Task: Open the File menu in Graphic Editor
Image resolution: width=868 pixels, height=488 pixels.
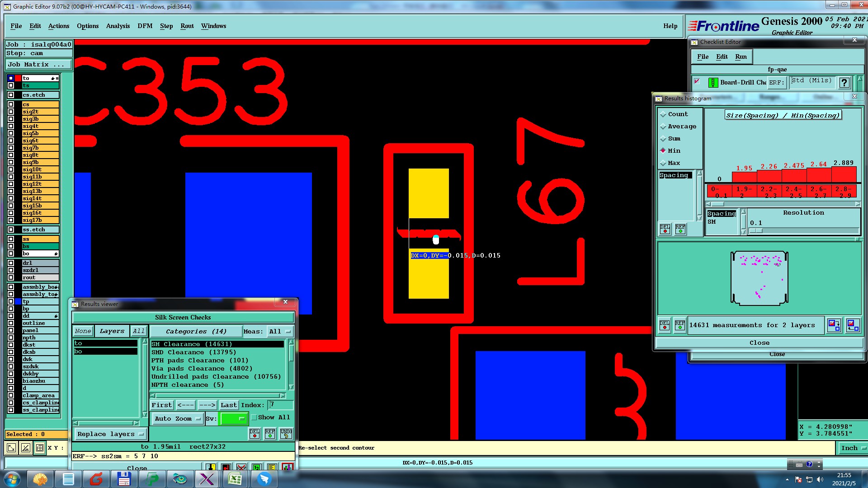Action: point(16,26)
